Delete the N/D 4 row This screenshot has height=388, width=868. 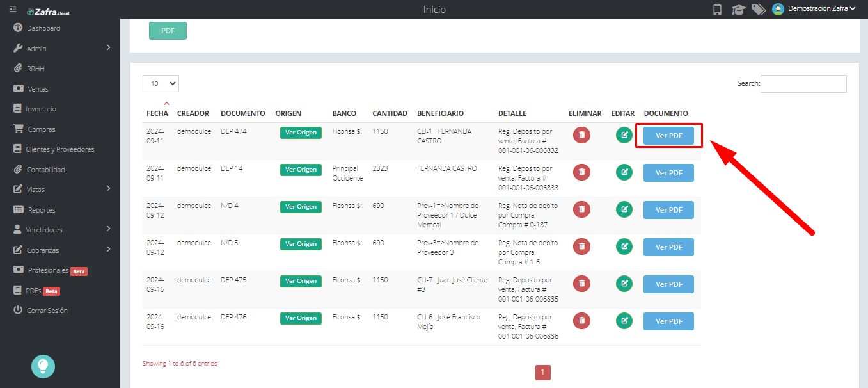581,209
